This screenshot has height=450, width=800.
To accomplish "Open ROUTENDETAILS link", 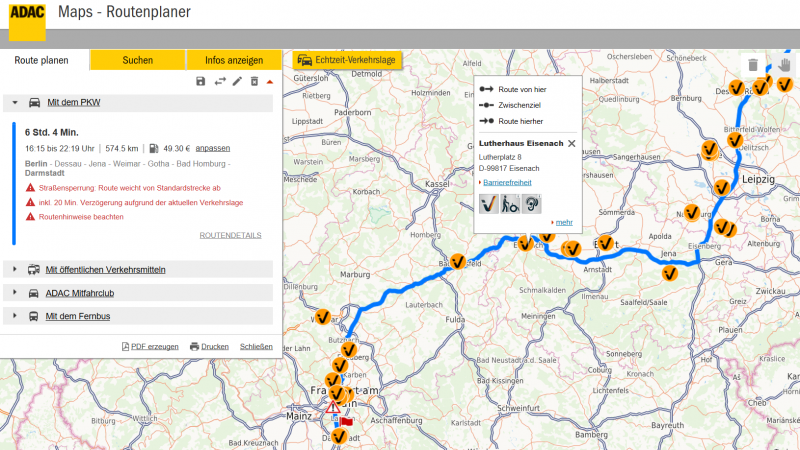I will [x=230, y=235].
